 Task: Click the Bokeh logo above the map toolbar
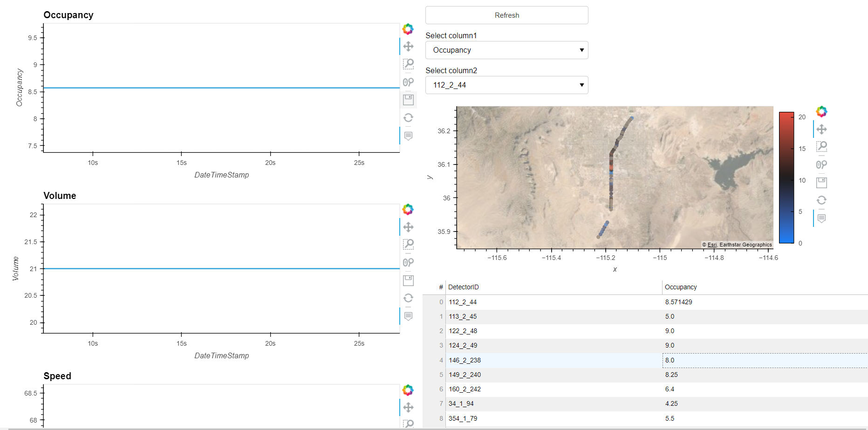pos(821,111)
